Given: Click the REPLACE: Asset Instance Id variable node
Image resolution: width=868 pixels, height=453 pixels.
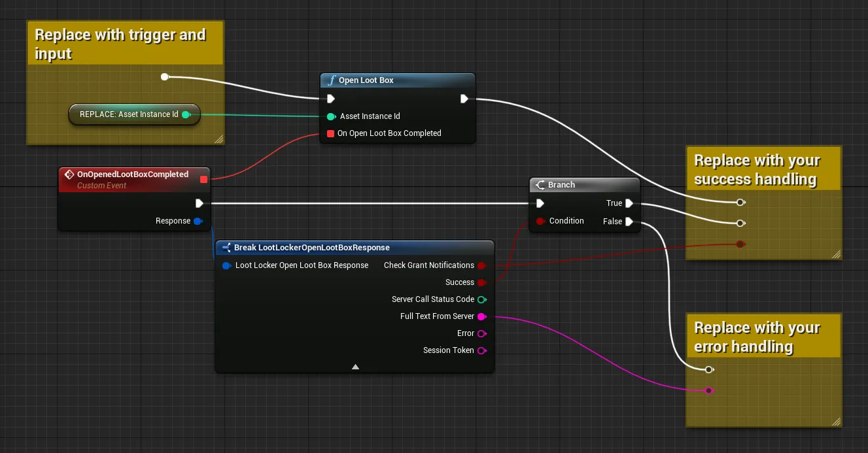Looking at the screenshot, I should (134, 114).
